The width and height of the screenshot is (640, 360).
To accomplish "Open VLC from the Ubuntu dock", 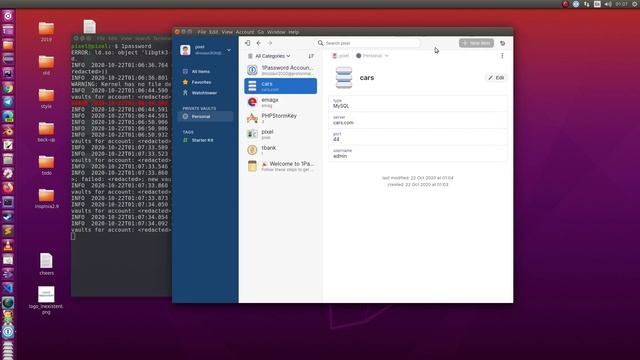I will coord(8,245).
